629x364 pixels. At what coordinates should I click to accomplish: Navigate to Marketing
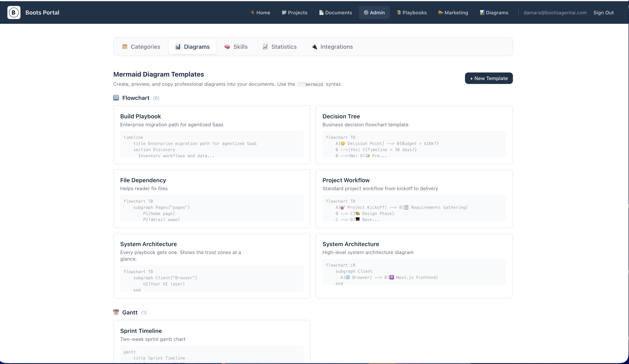[453, 13]
